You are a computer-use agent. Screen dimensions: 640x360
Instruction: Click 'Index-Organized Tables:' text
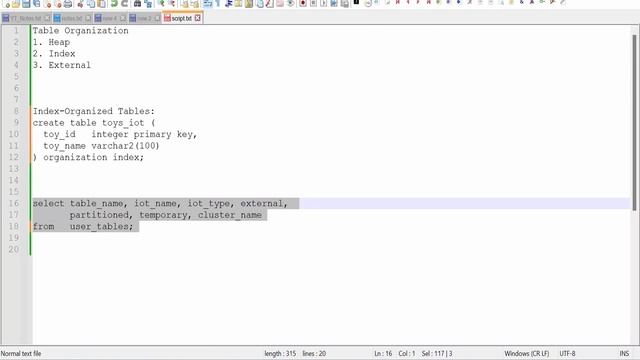pos(94,111)
